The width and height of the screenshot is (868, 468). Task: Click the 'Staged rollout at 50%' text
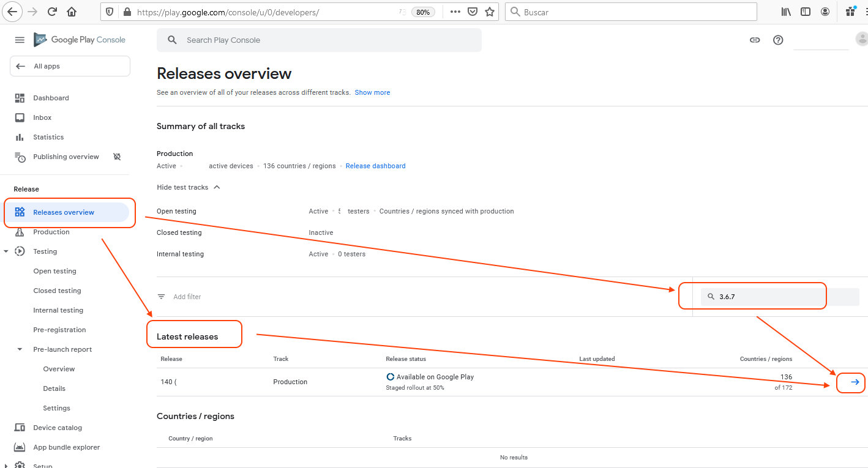click(x=415, y=388)
